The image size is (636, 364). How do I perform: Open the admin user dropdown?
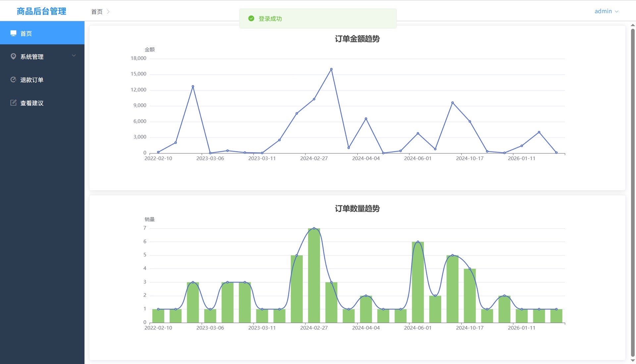603,11
